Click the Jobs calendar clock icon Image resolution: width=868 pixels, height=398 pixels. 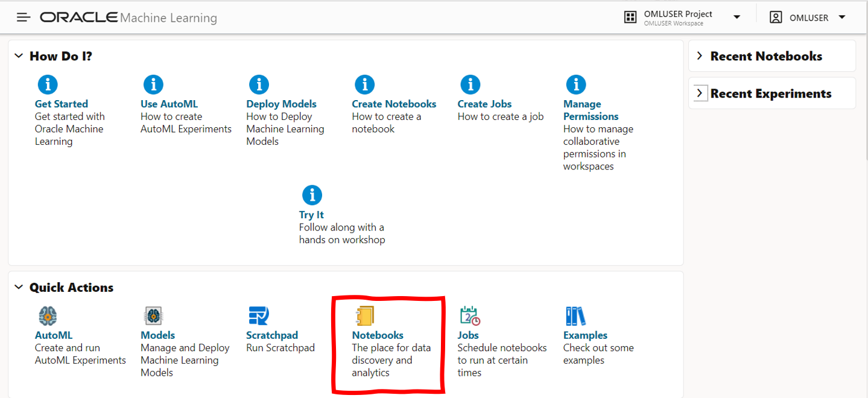click(470, 316)
